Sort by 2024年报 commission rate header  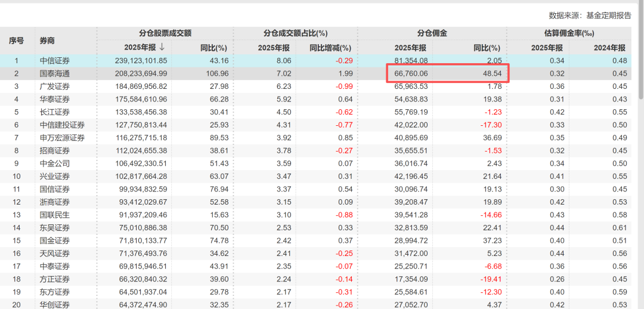tap(611, 47)
